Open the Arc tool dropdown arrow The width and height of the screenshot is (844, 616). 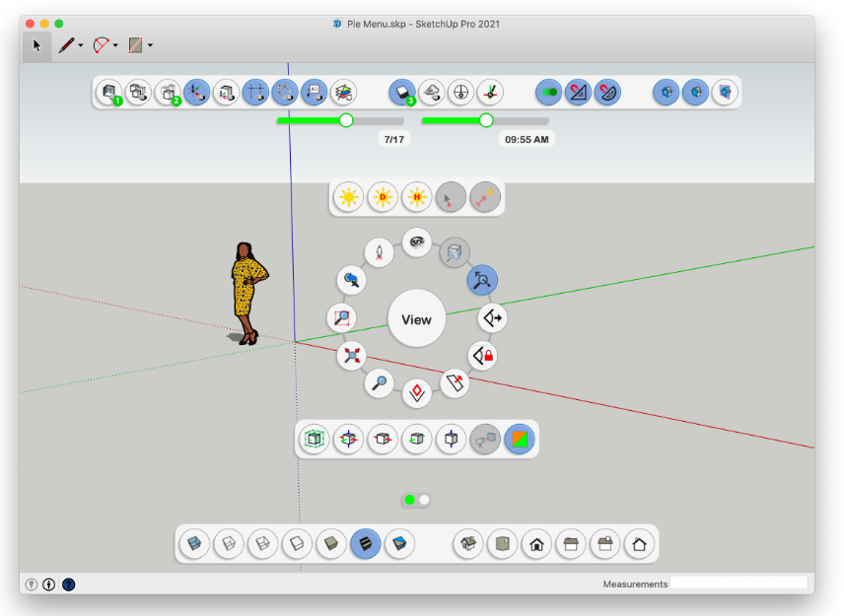click(115, 45)
